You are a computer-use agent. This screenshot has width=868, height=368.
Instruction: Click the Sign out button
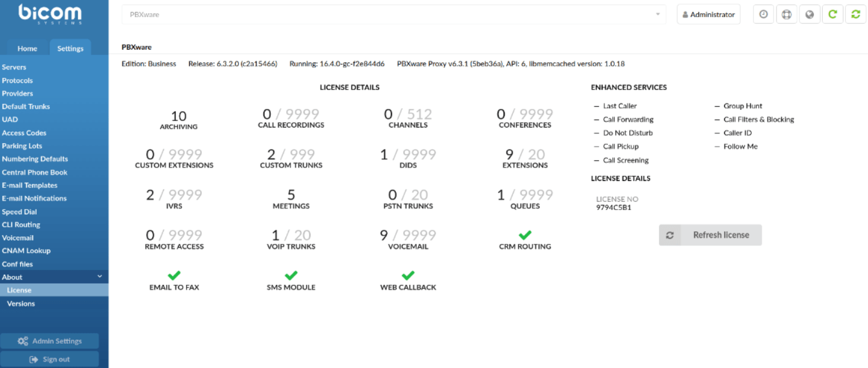pyautogui.click(x=50, y=359)
